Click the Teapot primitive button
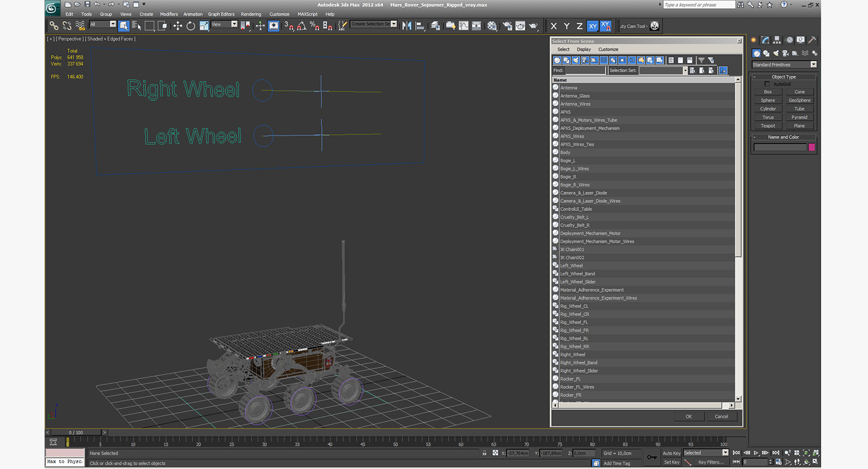 click(768, 125)
